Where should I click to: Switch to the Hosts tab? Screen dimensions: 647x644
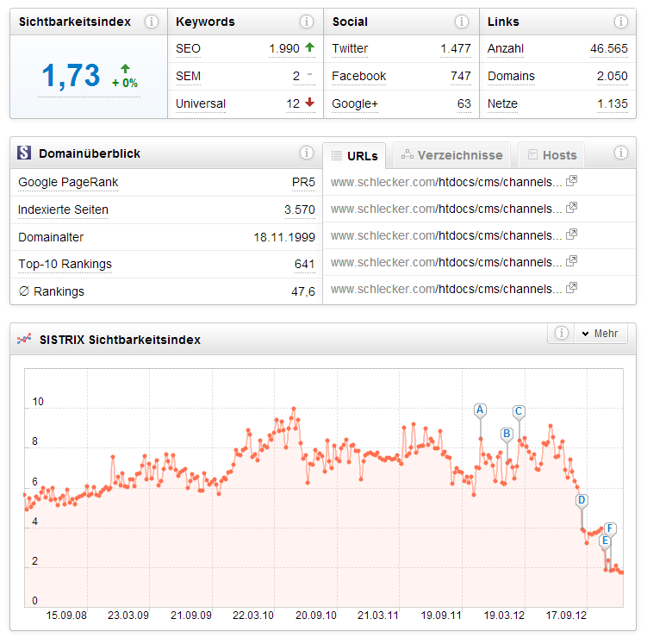click(551, 155)
